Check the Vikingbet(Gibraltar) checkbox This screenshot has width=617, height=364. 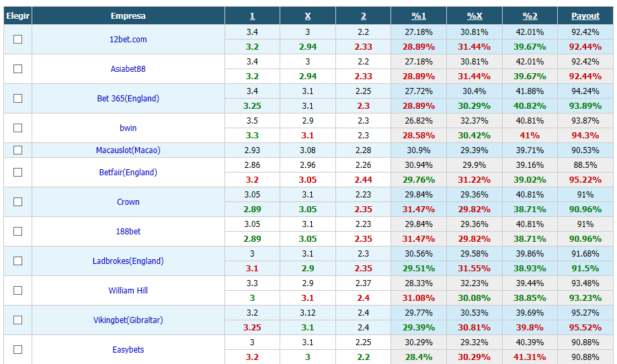coord(17,320)
